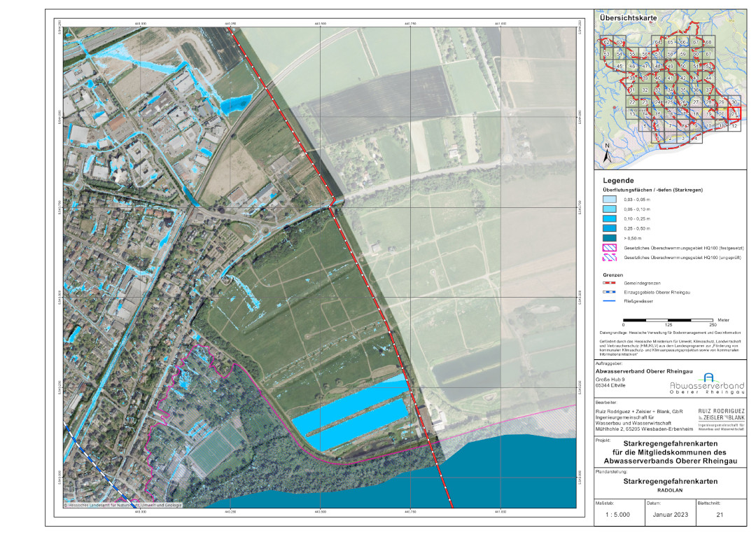Click tile 68 in the overview map grid
756x535 pixels.
pyautogui.click(x=708, y=43)
